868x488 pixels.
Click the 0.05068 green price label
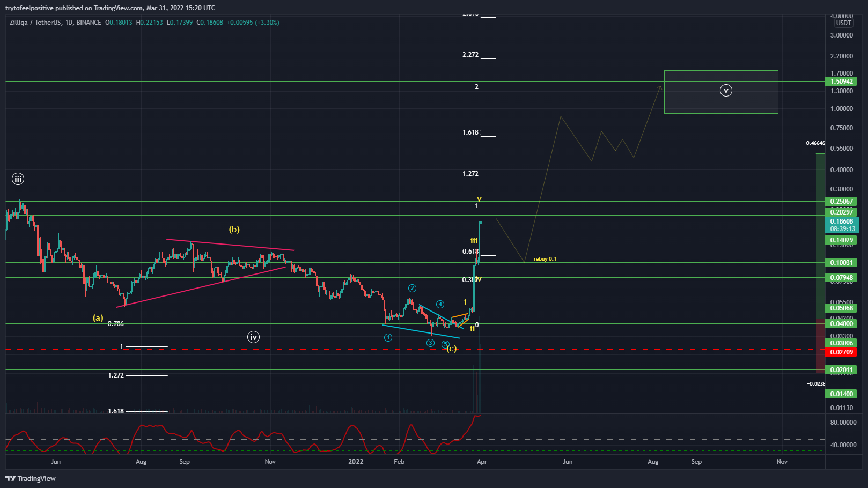click(841, 308)
